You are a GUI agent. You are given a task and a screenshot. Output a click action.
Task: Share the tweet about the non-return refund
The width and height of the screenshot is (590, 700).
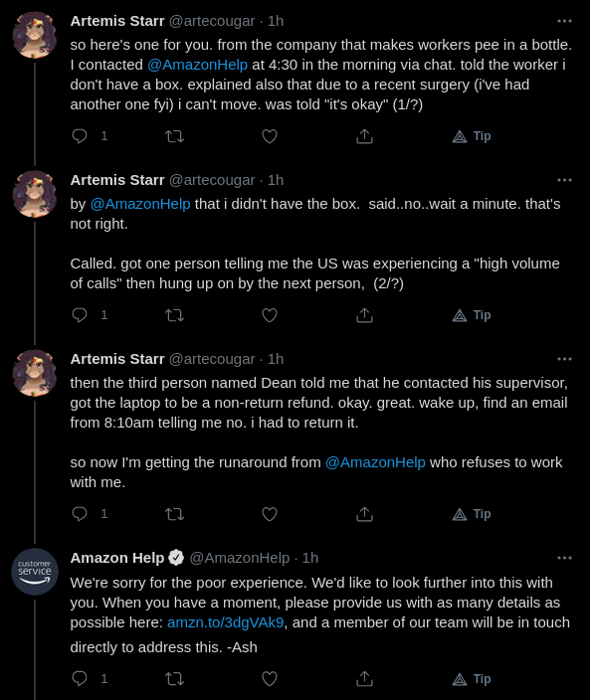point(364,514)
